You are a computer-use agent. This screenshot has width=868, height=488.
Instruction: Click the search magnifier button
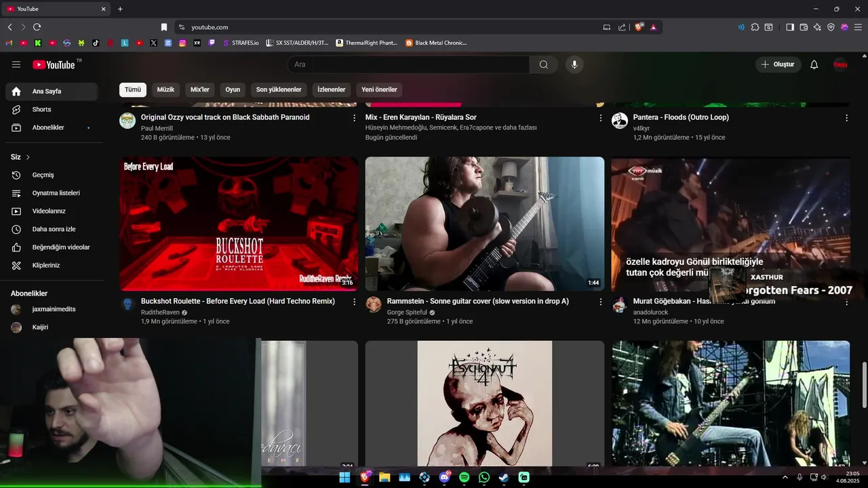(x=544, y=64)
